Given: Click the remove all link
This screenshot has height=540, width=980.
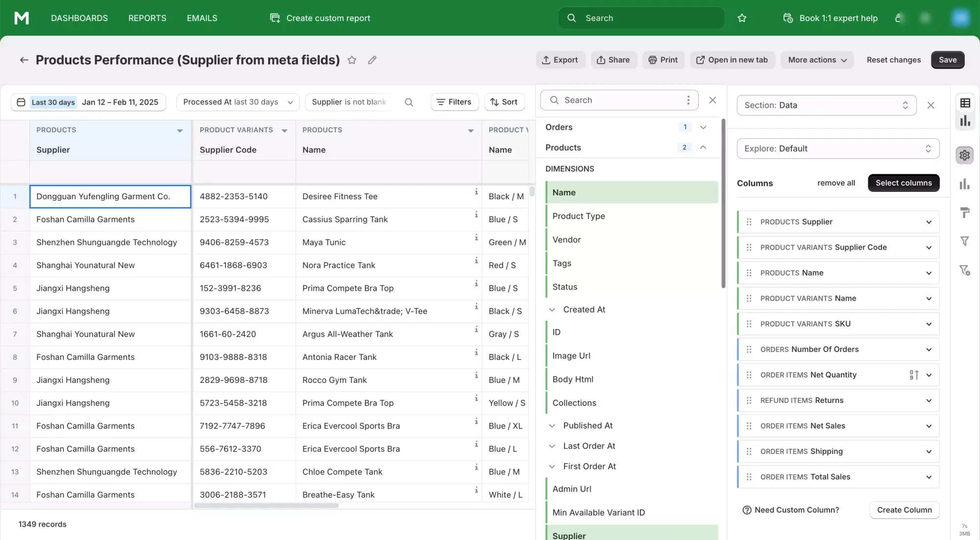Looking at the screenshot, I should tap(836, 183).
